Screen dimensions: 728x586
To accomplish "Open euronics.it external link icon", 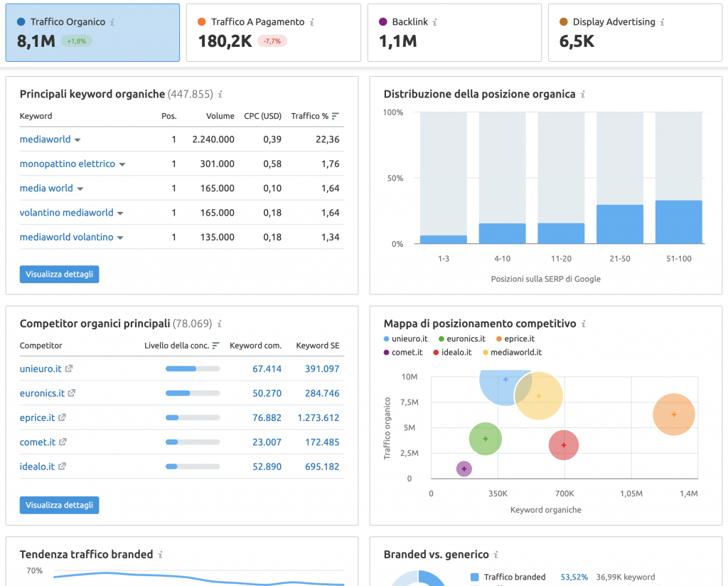I will coord(72,393).
